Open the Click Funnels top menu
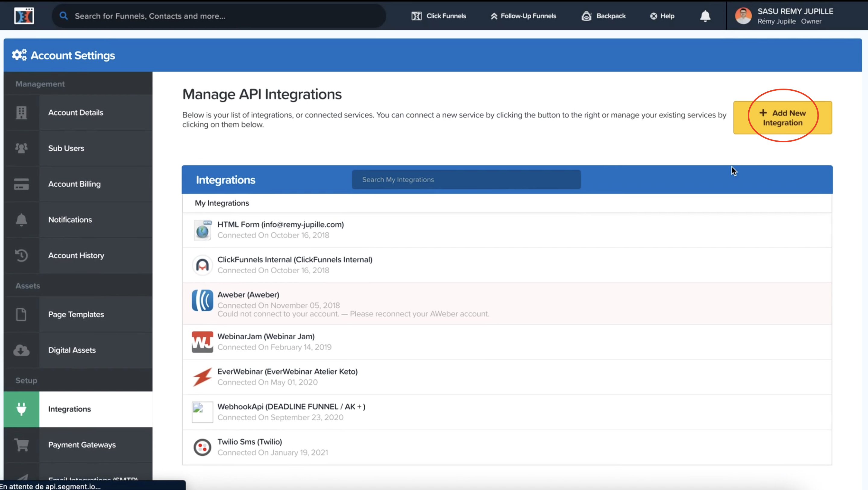Screen dimensions: 868x490 439,16
